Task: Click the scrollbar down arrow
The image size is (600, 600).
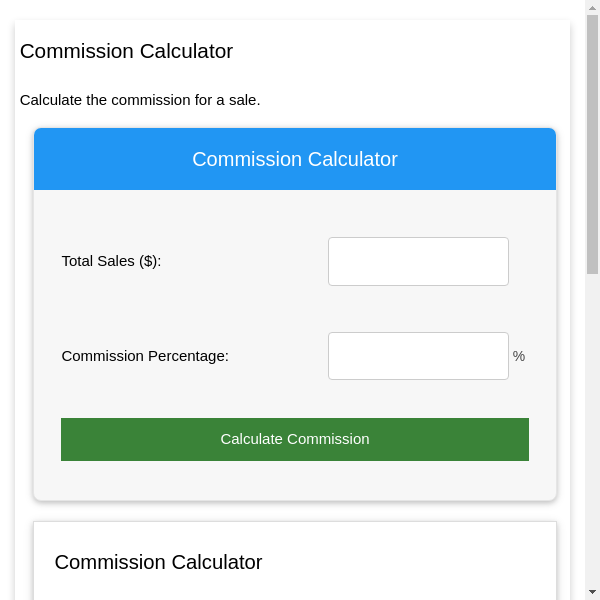Action: [592, 592]
